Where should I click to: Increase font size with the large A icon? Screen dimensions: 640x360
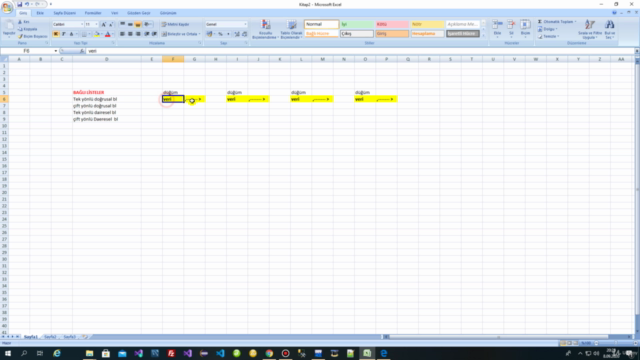(x=104, y=24)
